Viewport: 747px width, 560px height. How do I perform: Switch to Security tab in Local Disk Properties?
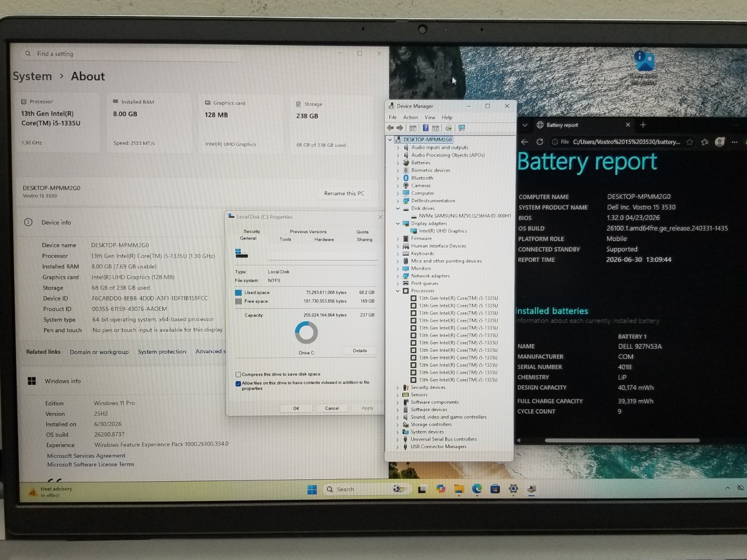252,231
